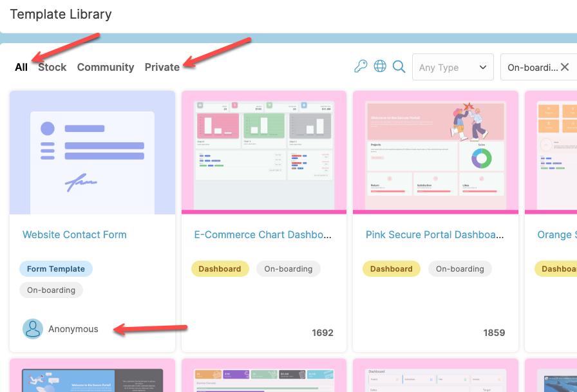Click Dashboard tag on E-Commerce Chart card

[x=220, y=269]
